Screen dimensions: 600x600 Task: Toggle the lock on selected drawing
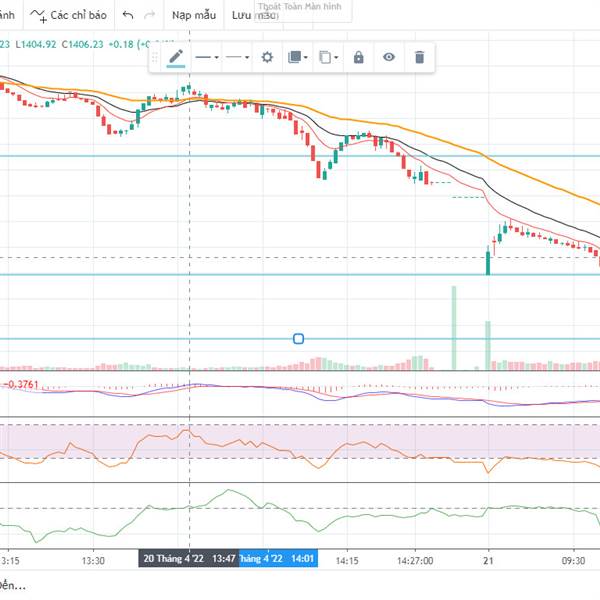(358, 57)
